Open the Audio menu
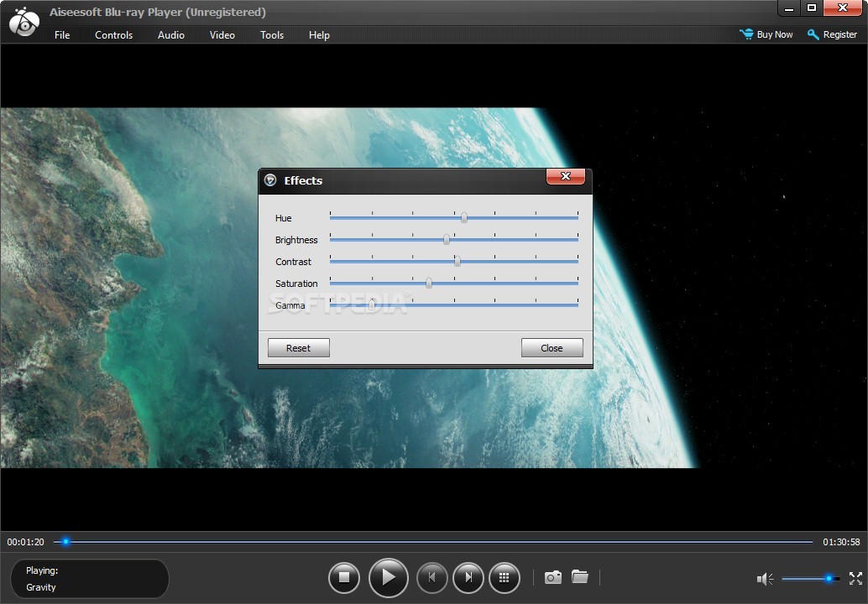Screen dimensions: 868x604 pyautogui.click(x=171, y=35)
